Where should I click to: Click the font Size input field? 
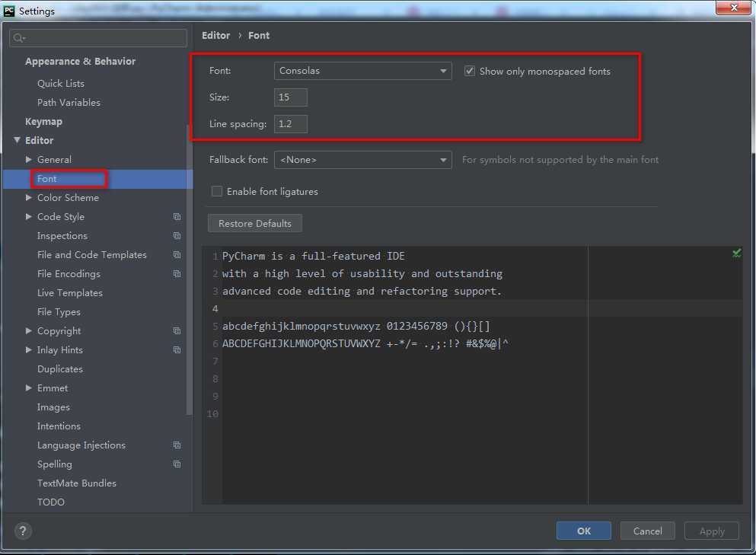290,97
